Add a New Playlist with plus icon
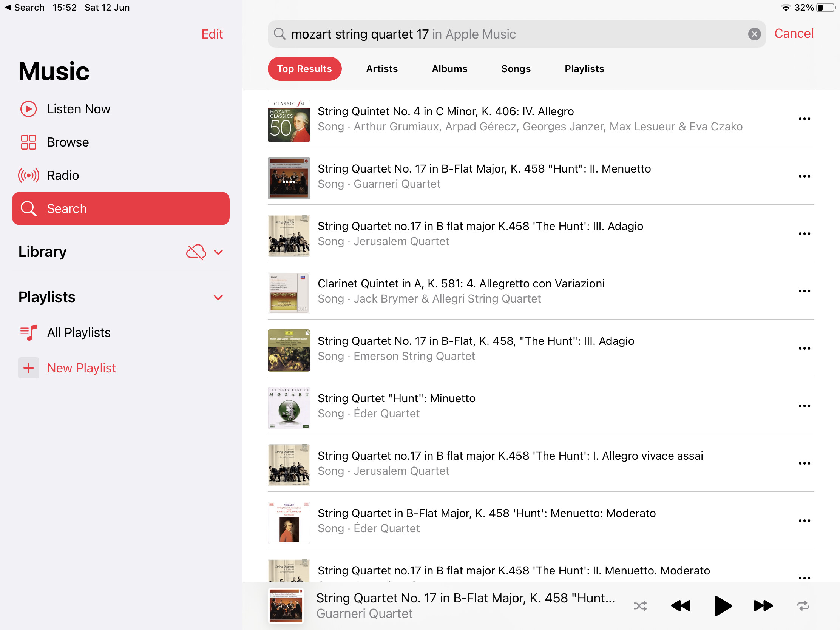This screenshot has height=630, width=840. coord(28,368)
